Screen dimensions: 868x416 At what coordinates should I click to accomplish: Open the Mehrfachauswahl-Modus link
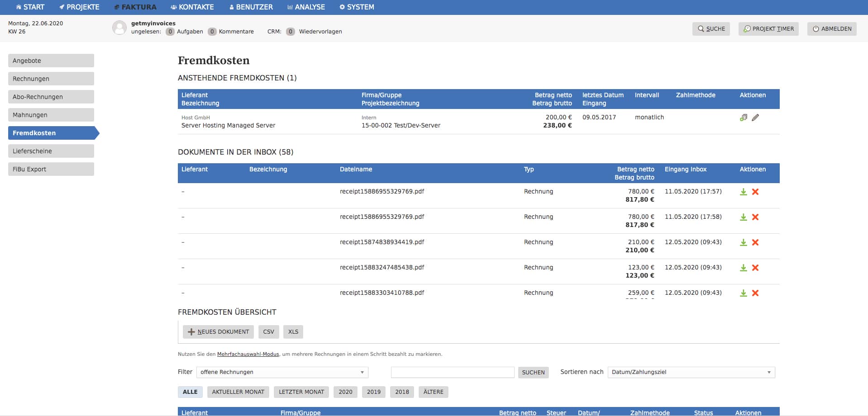[x=248, y=355]
